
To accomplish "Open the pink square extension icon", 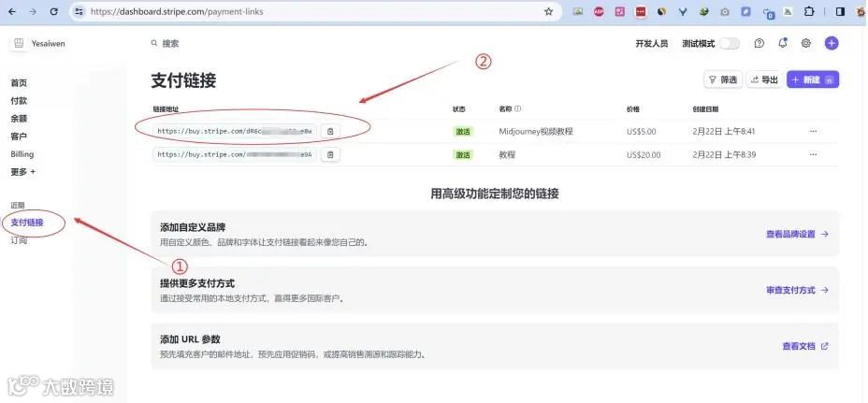I will (620, 11).
